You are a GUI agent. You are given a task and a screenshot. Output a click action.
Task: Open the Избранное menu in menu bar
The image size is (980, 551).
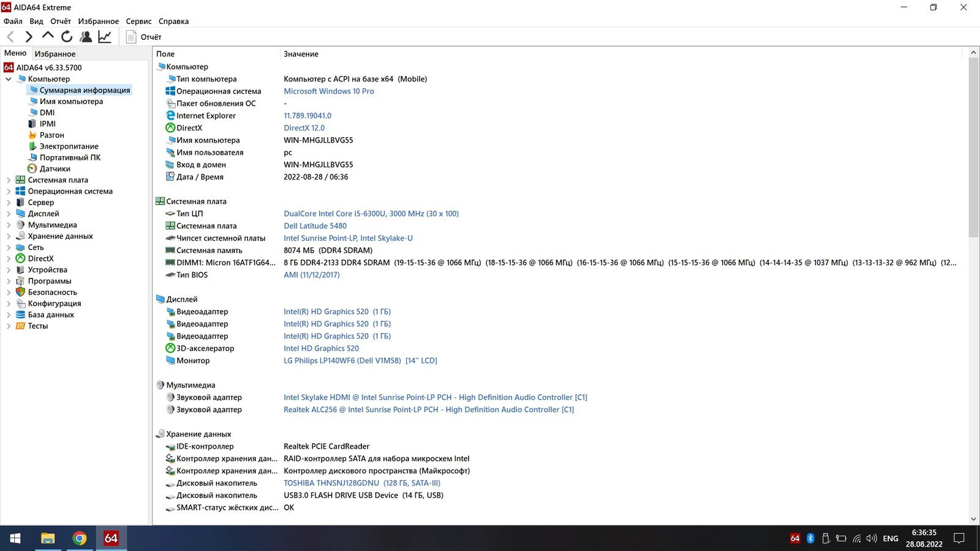tap(98, 21)
